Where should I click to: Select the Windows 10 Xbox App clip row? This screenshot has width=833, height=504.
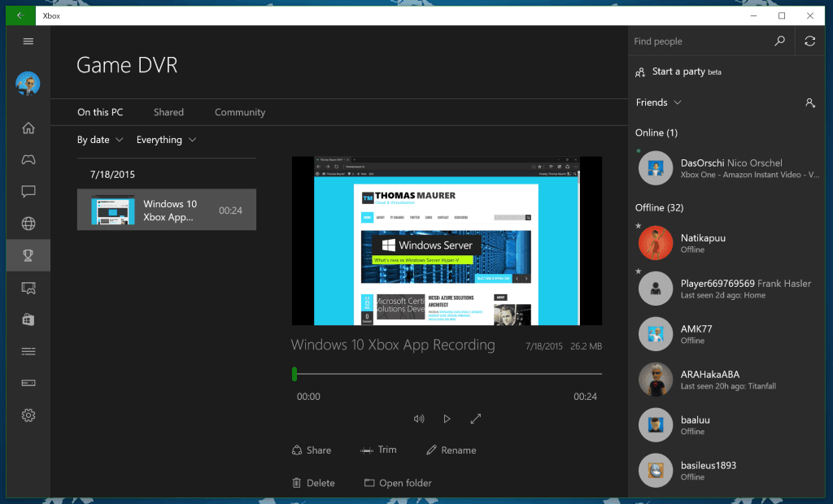point(166,210)
